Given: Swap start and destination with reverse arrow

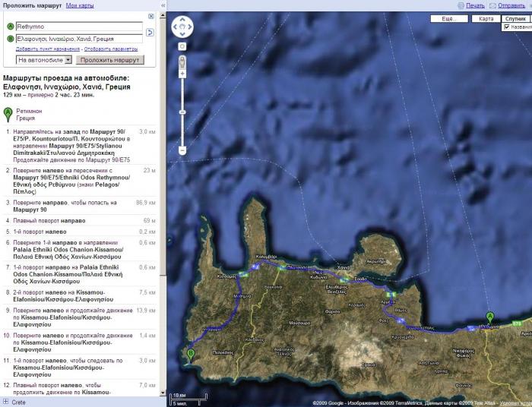Looking at the screenshot, I should pos(150,33).
